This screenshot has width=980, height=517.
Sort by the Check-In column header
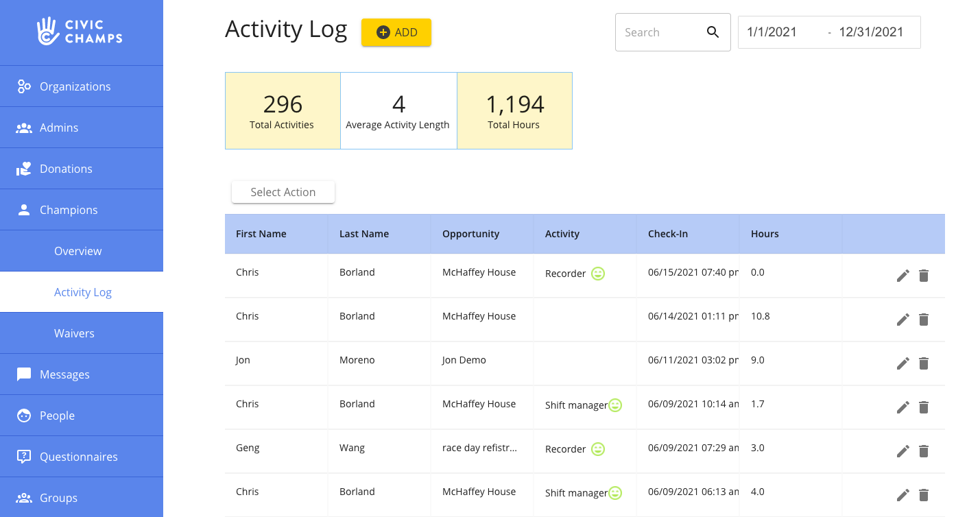pos(667,234)
